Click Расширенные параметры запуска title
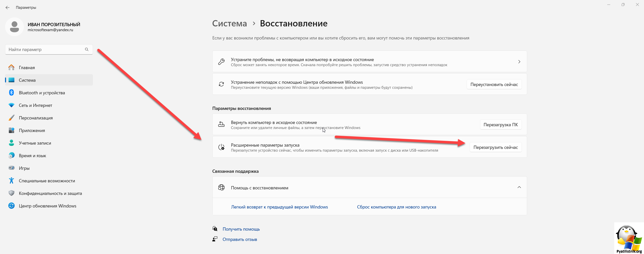Screen dimensions: 644x254 coord(265,145)
